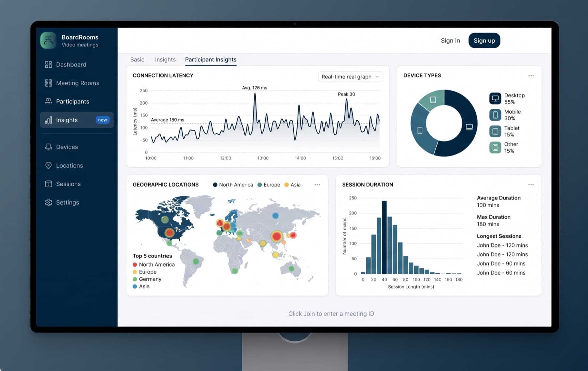Toggle Asia legend dot in map header
588x371 pixels.
click(x=286, y=185)
